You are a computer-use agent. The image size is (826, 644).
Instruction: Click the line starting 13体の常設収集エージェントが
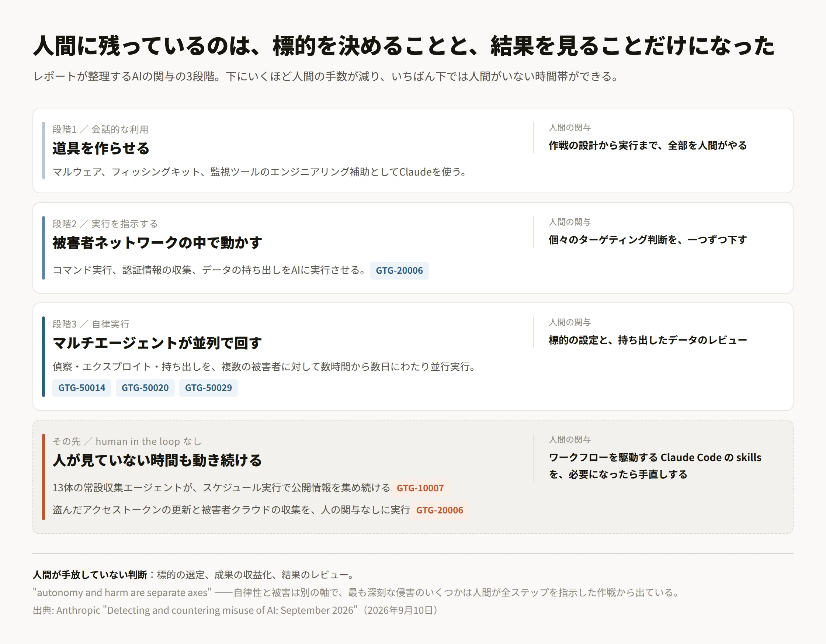point(221,488)
